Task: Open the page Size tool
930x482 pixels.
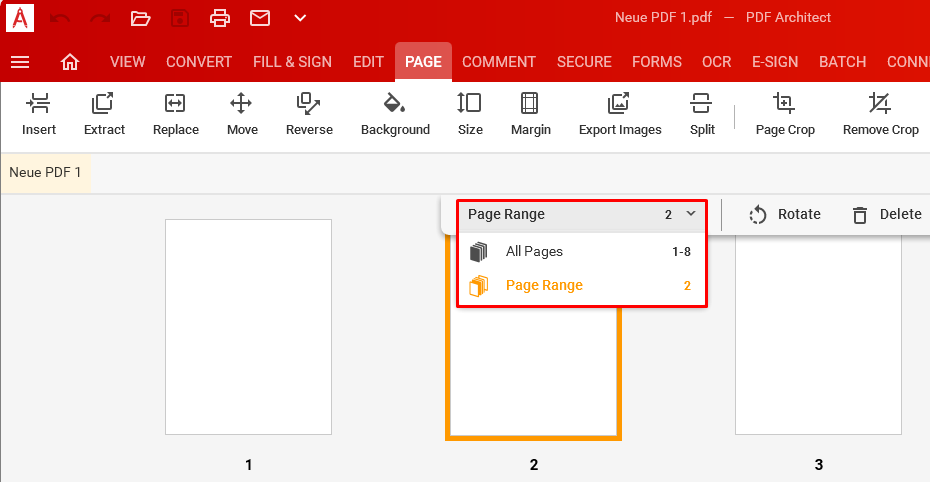Action: (470, 114)
